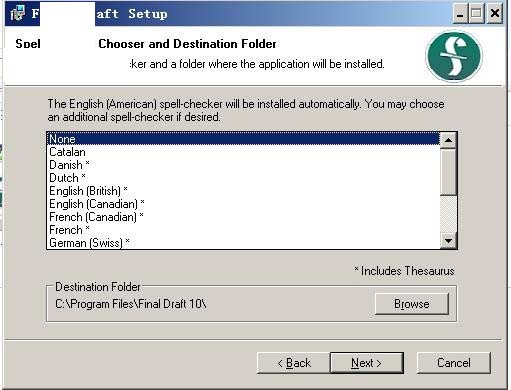The height and width of the screenshot is (390, 511).
Task: Select French spell-checker entry
Action: (x=244, y=230)
